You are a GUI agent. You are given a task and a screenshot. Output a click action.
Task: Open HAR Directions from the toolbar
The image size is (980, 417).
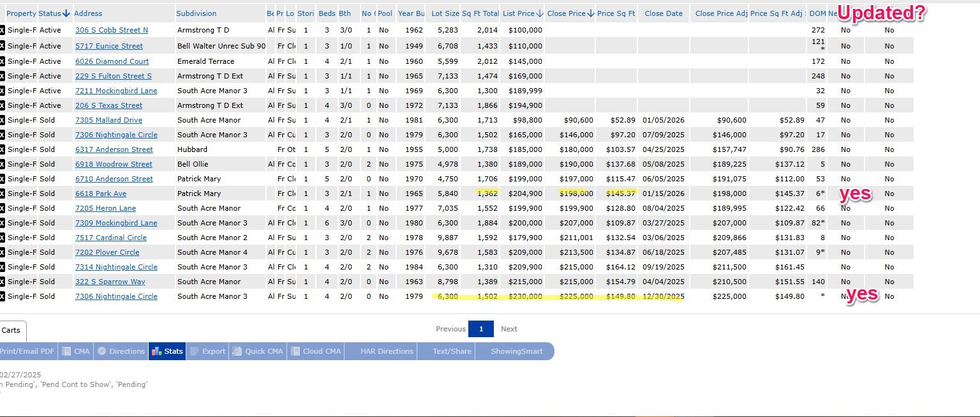tap(387, 351)
